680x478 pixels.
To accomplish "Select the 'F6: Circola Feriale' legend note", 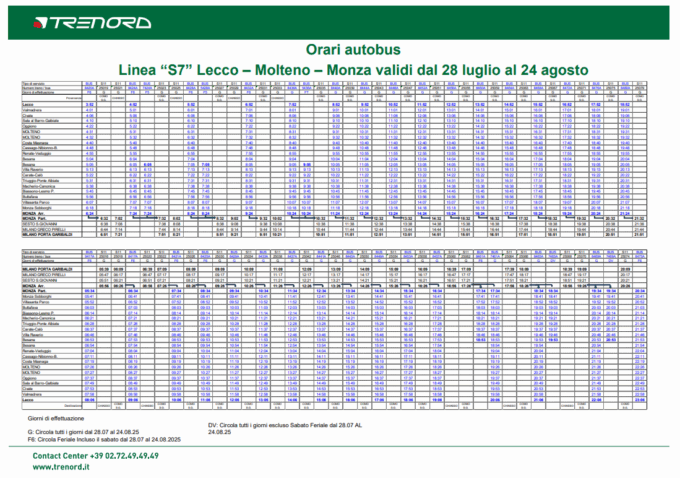I will pyautogui.click(x=104, y=439).
